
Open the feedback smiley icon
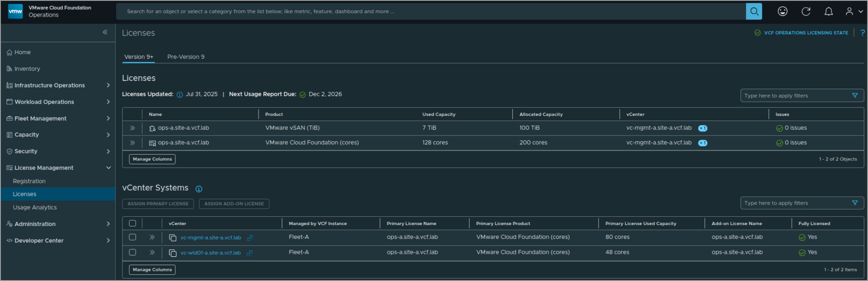coord(783,11)
